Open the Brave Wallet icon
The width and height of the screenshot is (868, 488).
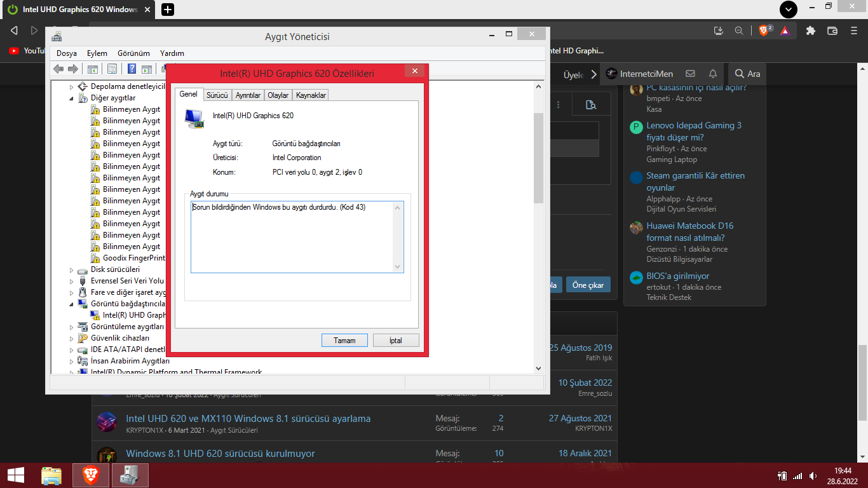[832, 30]
